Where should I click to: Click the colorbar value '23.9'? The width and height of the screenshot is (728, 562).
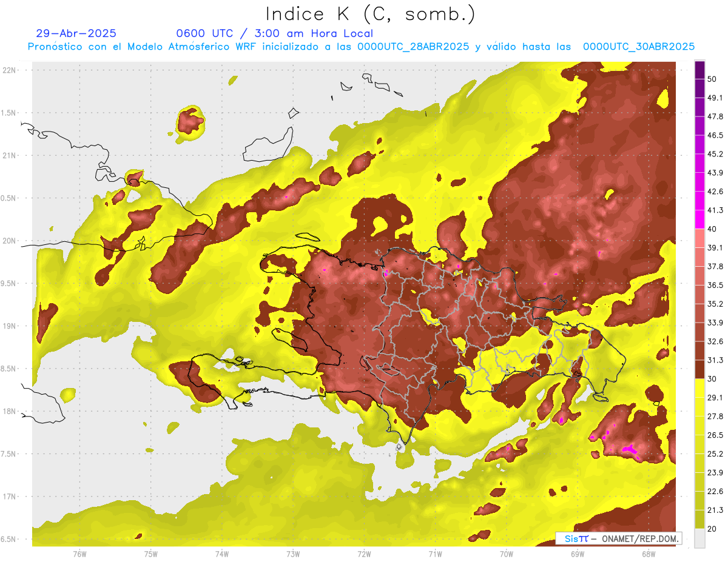715,472
